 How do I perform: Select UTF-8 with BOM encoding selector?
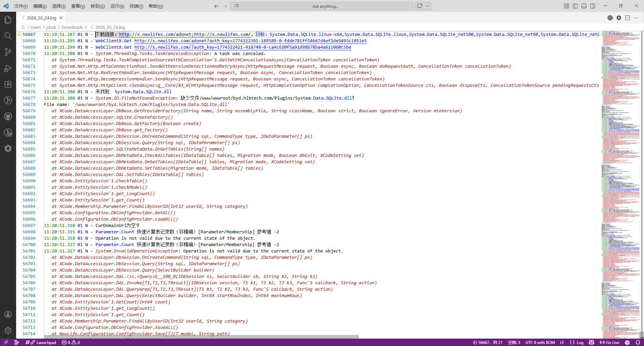540,342
